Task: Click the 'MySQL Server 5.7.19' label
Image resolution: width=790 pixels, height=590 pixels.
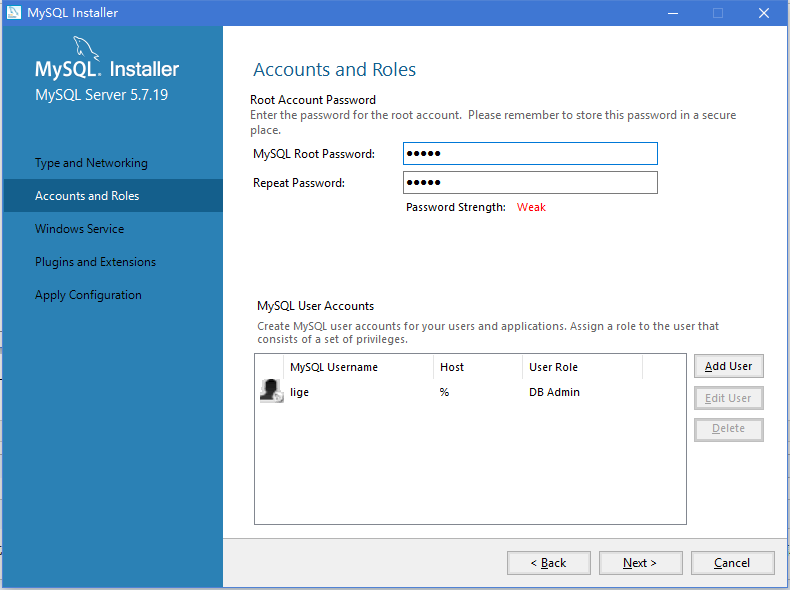Action: coord(101,95)
